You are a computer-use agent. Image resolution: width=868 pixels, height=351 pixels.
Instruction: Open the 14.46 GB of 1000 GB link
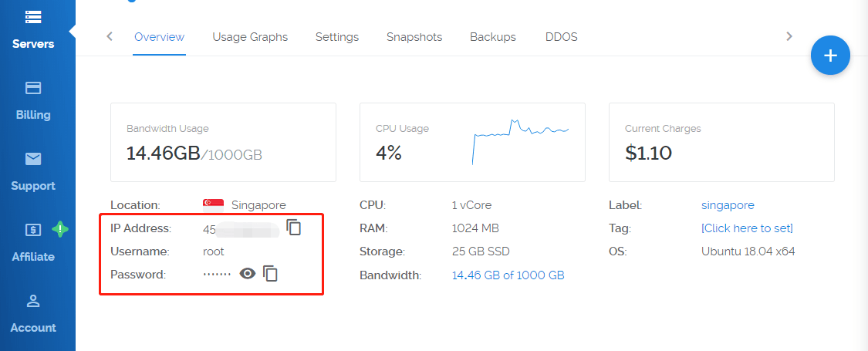pyautogui.click(x=508, y=275)
